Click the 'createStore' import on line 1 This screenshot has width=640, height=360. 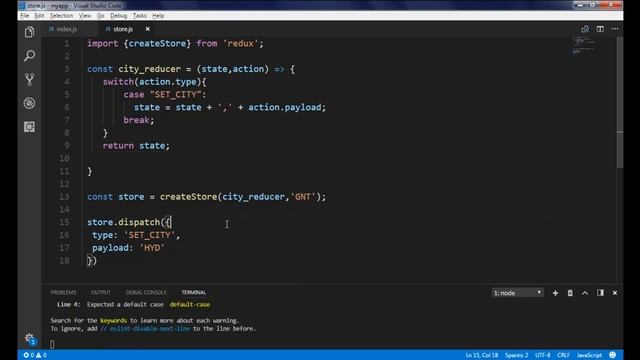click(157, 43)
